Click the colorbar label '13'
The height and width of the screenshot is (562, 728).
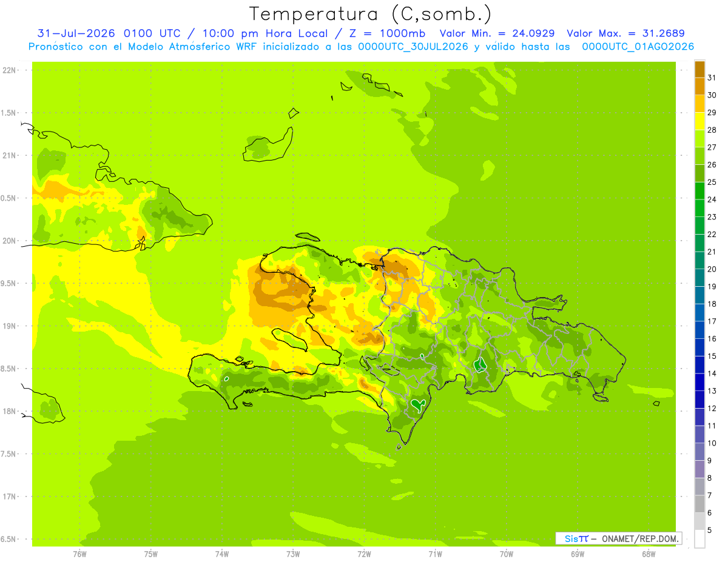coord(712,391)
